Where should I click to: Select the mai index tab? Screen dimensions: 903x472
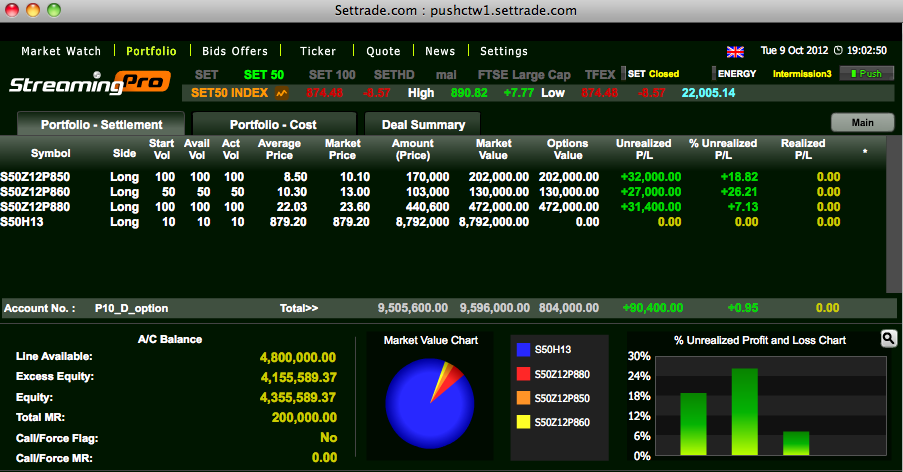tap(446, 75)
